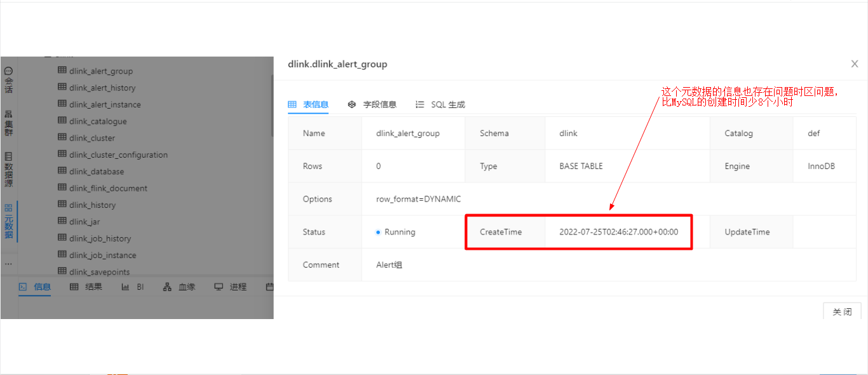Close the dlink.dlink_alert_group dialog with X
868x375 pixels.
click(x=855, y=64)
